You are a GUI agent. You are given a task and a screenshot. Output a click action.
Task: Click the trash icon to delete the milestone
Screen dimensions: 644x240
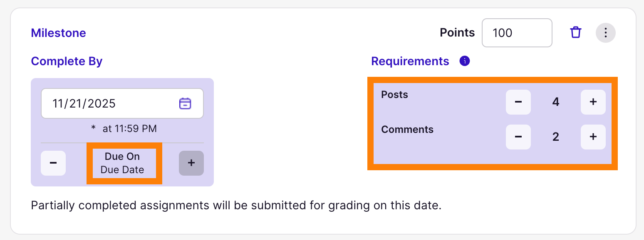point(575,32)
